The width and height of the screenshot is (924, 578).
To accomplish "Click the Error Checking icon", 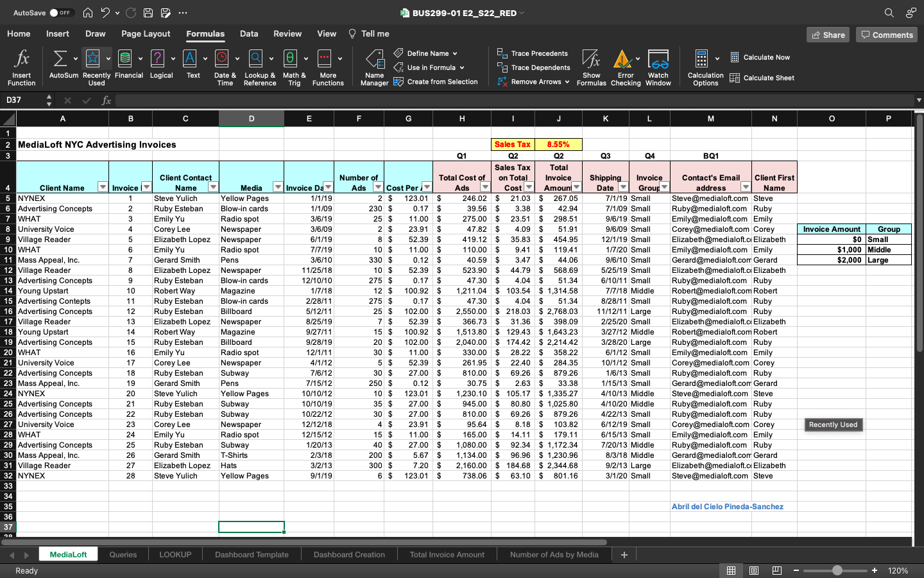I will tap(622, 59).
